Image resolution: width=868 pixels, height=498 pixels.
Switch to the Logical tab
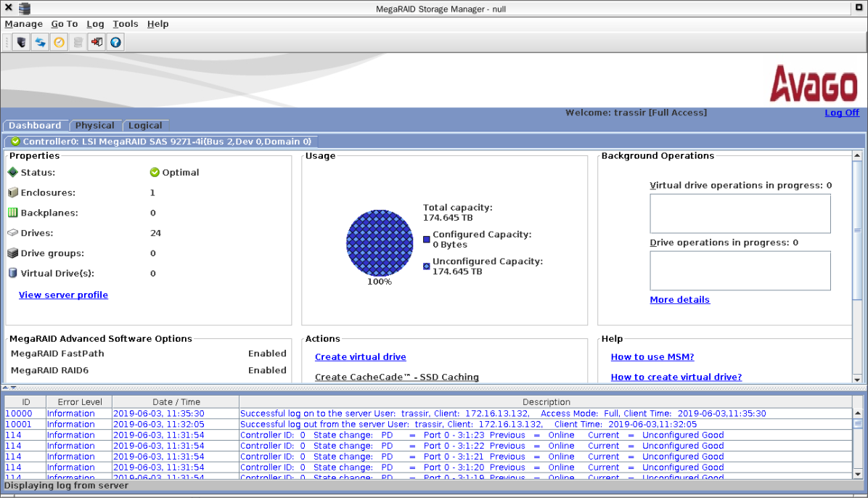click(x=145, y=126)
